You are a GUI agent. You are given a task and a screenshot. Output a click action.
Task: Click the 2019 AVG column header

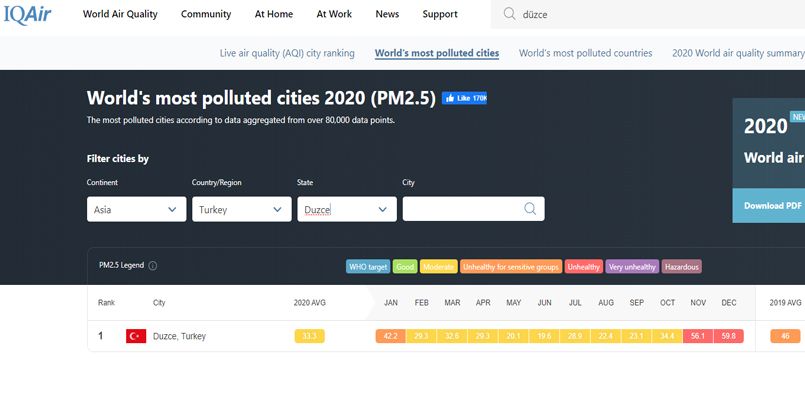pos(785,303)
